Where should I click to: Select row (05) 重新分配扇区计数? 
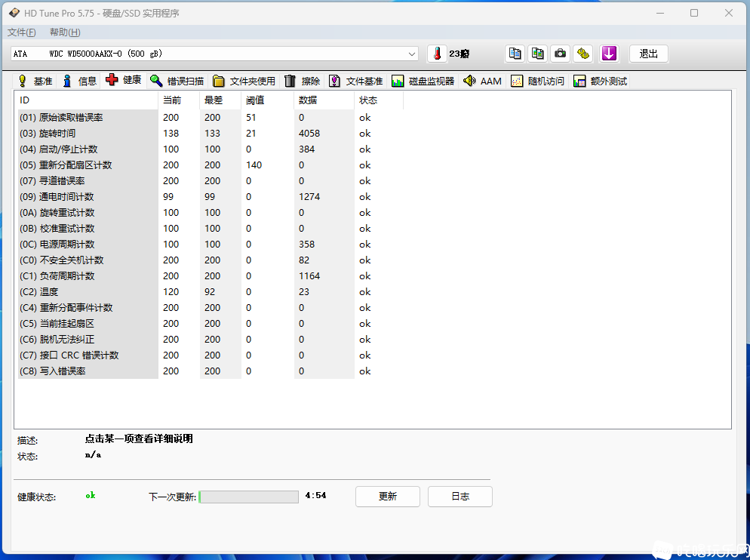pyautogui.click(x=211, y=165)
